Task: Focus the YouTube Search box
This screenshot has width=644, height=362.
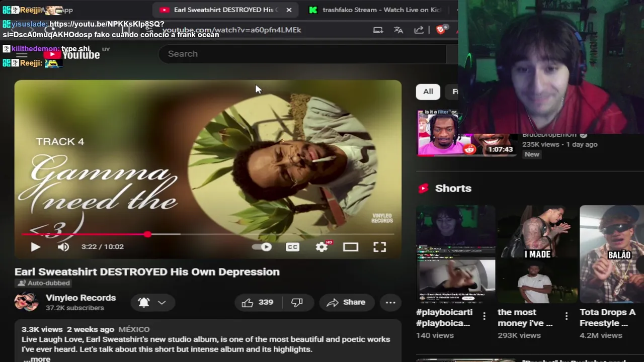Action: (302, 54)
